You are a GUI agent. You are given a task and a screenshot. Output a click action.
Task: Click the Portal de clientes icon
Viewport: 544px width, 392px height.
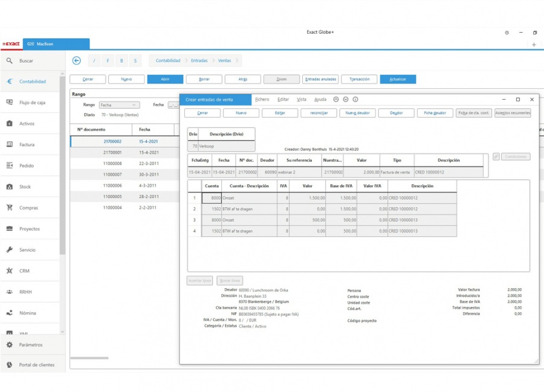coord(10,365)
